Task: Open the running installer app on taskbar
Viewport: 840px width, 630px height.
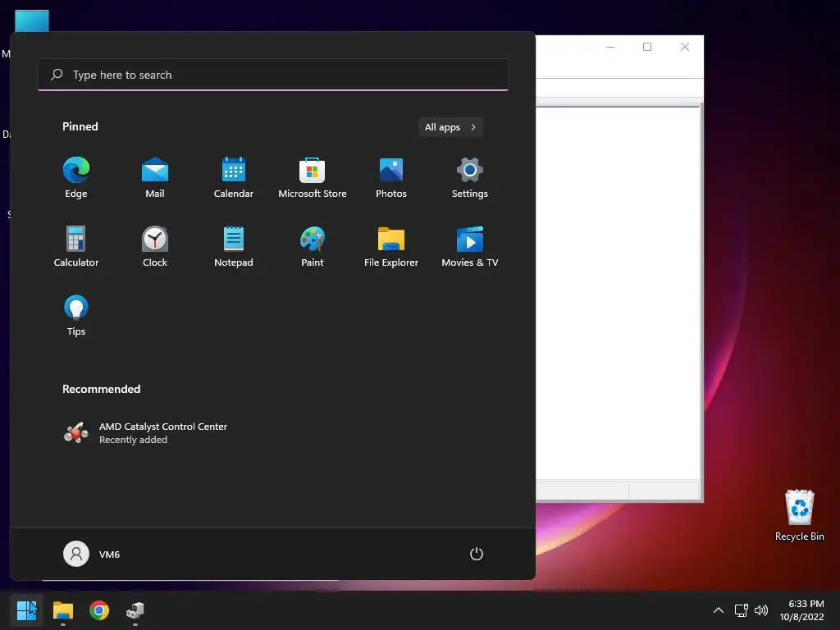Action: pos(135,610)
